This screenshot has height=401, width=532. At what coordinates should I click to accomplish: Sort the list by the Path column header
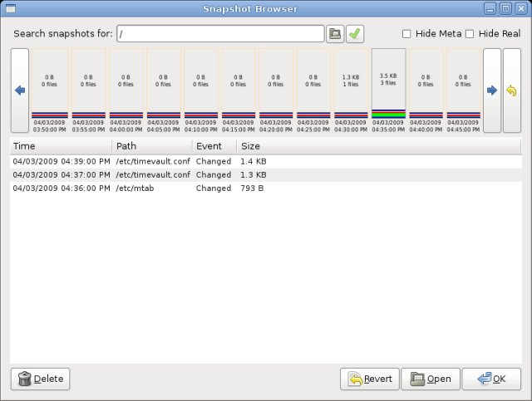tap(152, 146)
